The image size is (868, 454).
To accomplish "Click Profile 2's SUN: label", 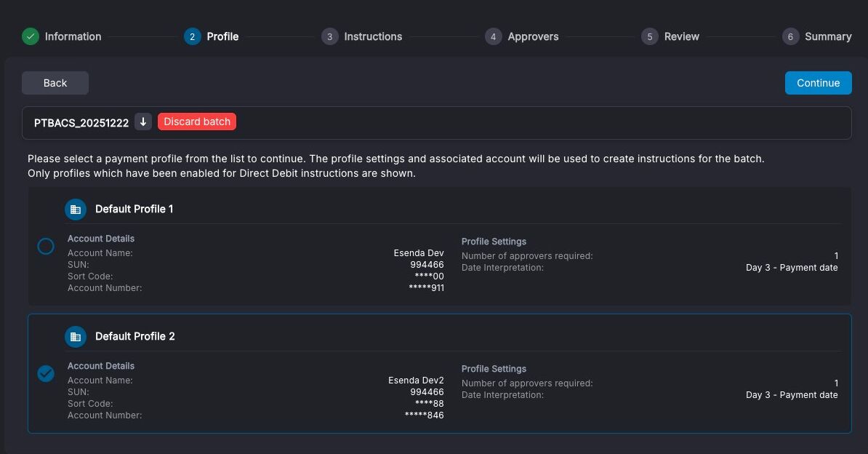I will [x=78, y=392].
